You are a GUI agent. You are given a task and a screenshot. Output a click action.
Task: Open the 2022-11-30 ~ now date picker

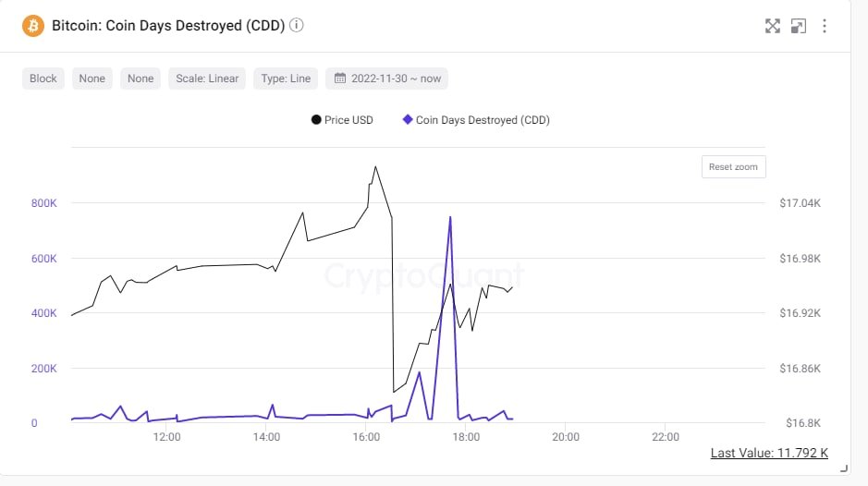click(x=387, y=79)
